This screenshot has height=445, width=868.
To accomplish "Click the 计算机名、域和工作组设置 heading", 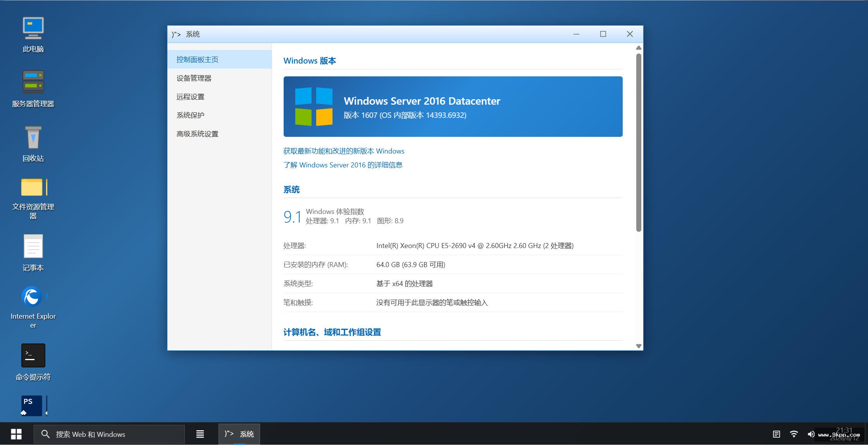I will [332, 332].
